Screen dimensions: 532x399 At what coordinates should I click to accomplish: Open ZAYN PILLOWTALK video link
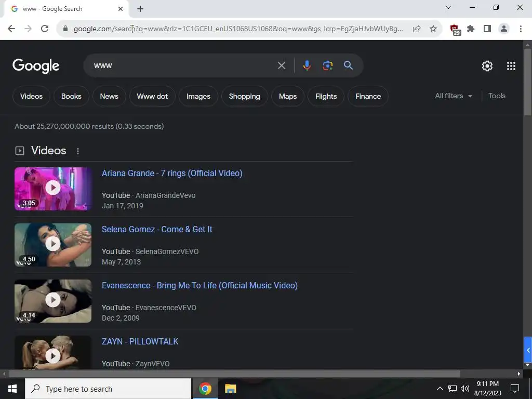[x=140, y=342]
